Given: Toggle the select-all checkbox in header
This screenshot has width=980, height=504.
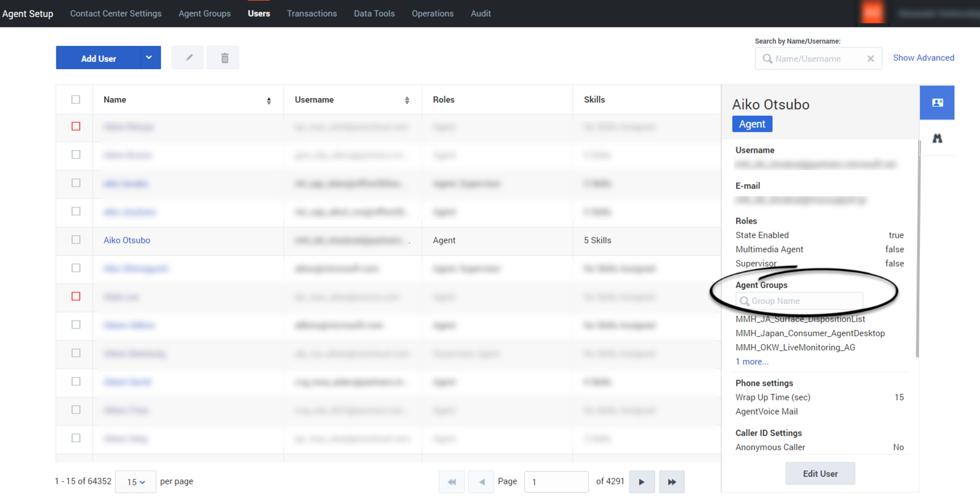Looking at the screenshot, I should pos(76,99).
